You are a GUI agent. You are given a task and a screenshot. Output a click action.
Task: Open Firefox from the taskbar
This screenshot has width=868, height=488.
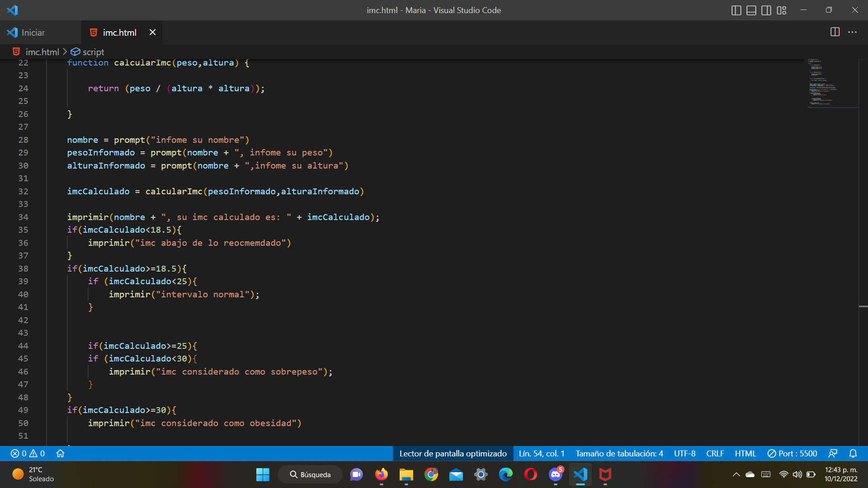[x=382, y=474]
